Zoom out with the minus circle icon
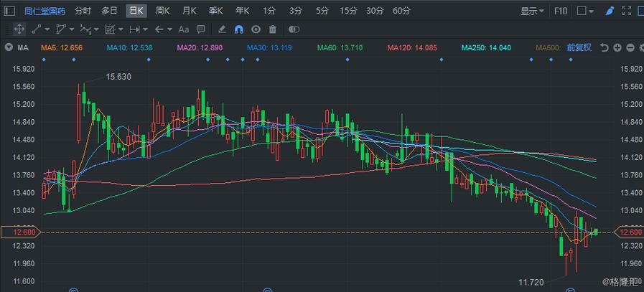 [630, 47]
